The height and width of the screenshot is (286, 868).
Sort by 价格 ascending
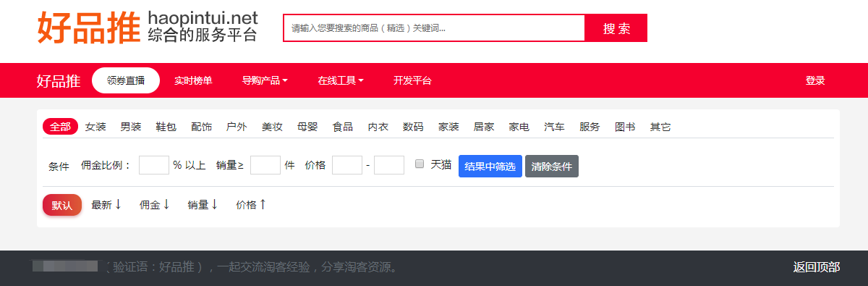click(251, 205)
